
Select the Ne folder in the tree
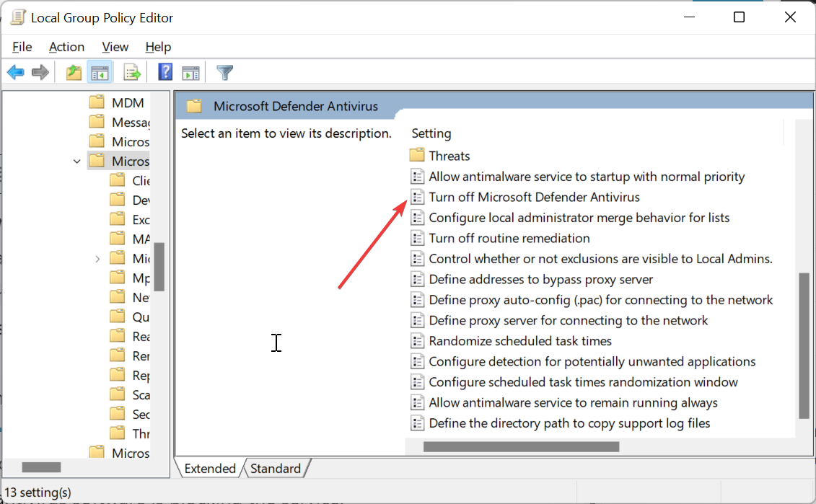point(141,297)
